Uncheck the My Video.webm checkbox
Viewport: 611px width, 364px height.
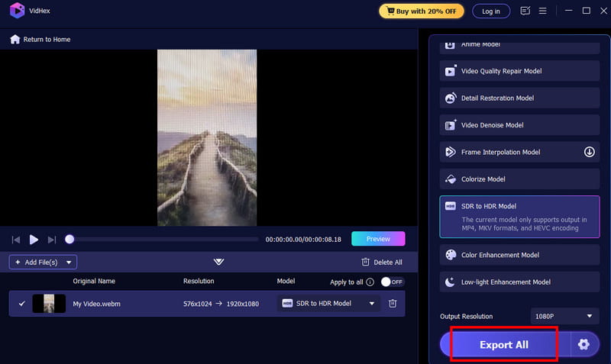[21, 303]
